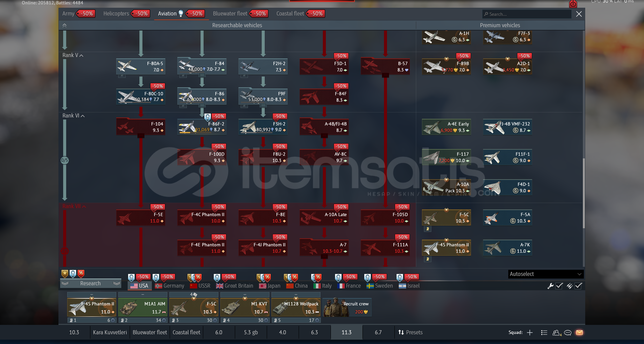The width and height of the screenshot is (644, 344).
Task: Select the AV-8C aircraft icon
Action: pos(324,157)
